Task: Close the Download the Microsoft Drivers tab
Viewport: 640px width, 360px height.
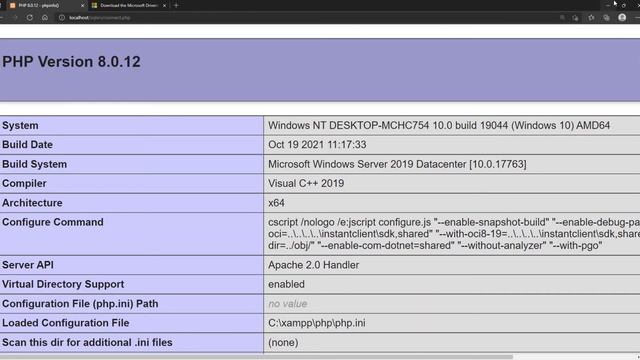Action: [164, 5]
